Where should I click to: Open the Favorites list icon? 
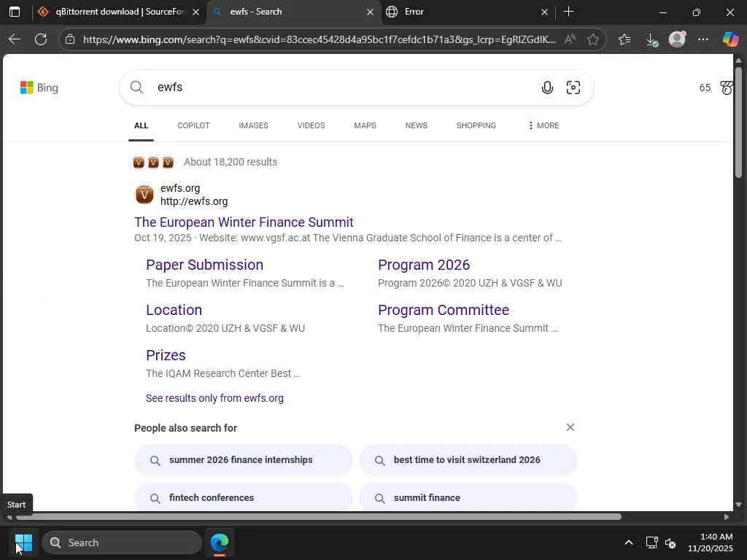click(624, 39)
